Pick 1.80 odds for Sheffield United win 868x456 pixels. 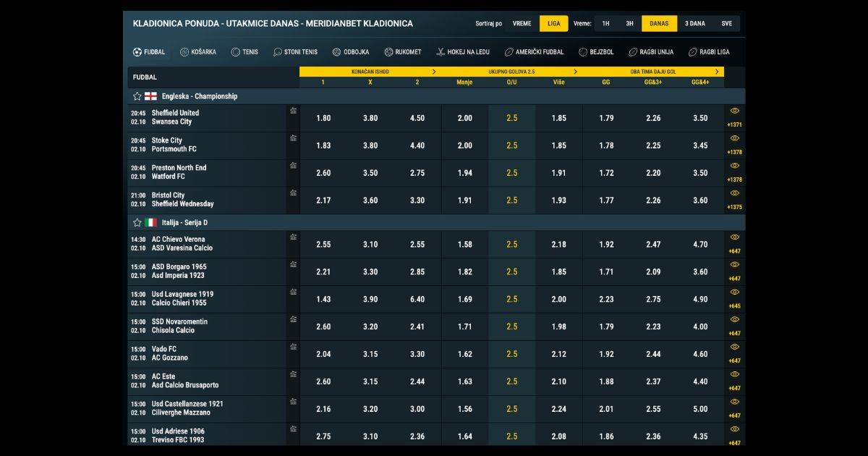323,119
